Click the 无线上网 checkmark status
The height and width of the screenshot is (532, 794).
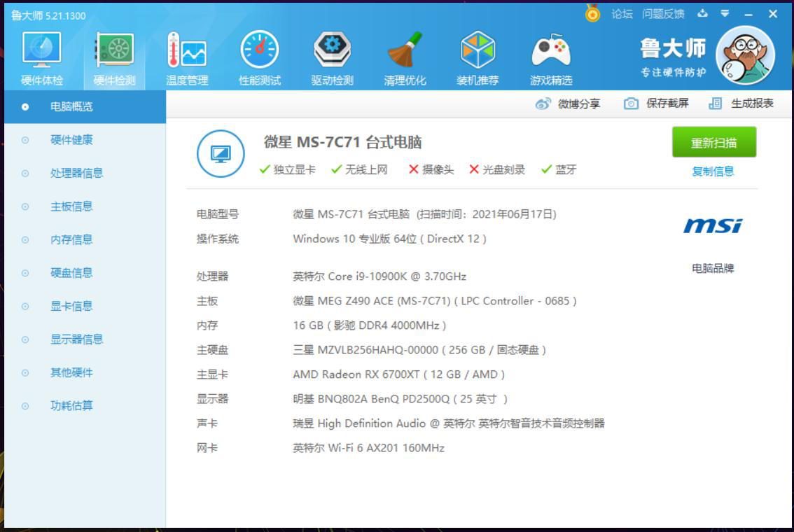(x=359, y=169)
